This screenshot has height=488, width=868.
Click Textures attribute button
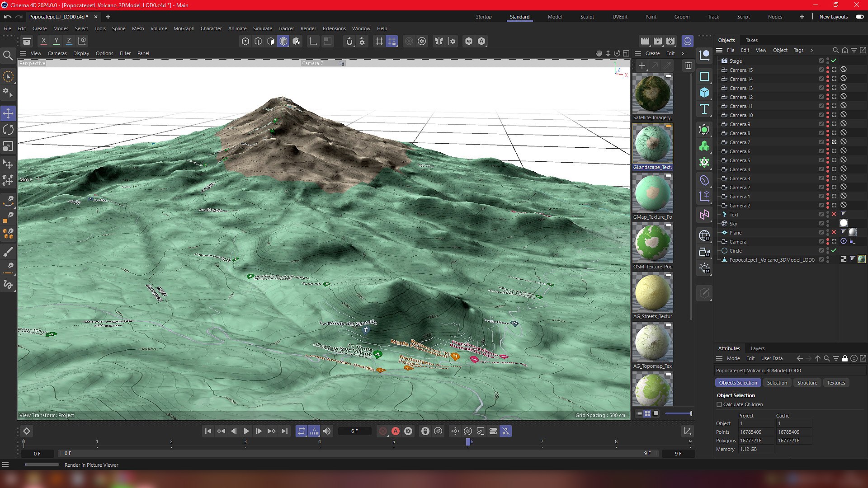point(836,383)
